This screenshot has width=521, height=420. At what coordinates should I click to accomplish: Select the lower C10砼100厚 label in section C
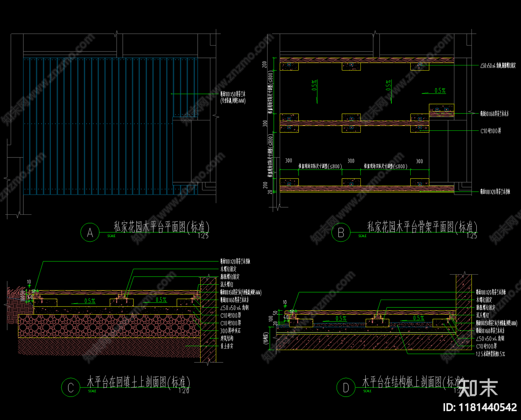(231, 323)
